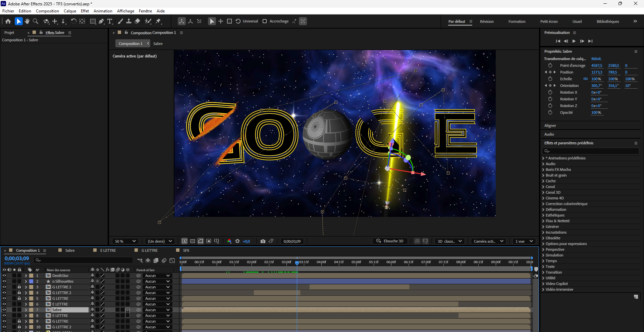
Task: Select the Hand tool
Action: click(27, 21)
